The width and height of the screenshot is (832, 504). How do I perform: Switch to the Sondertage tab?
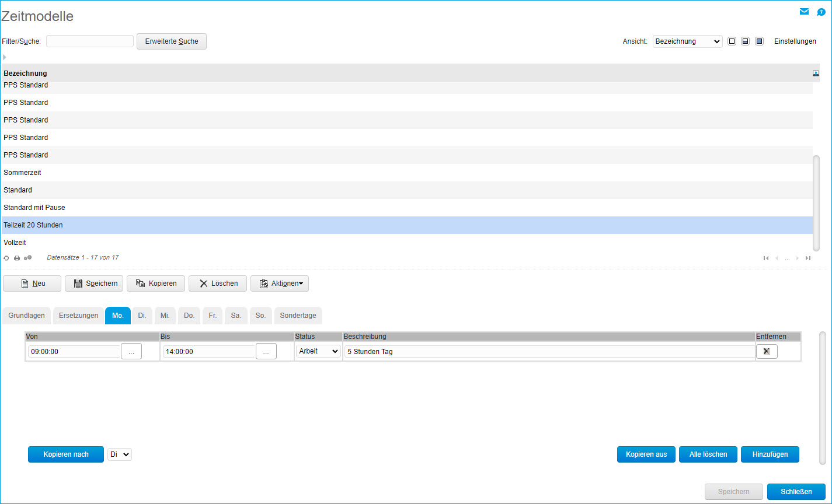(x=298, y=316)
